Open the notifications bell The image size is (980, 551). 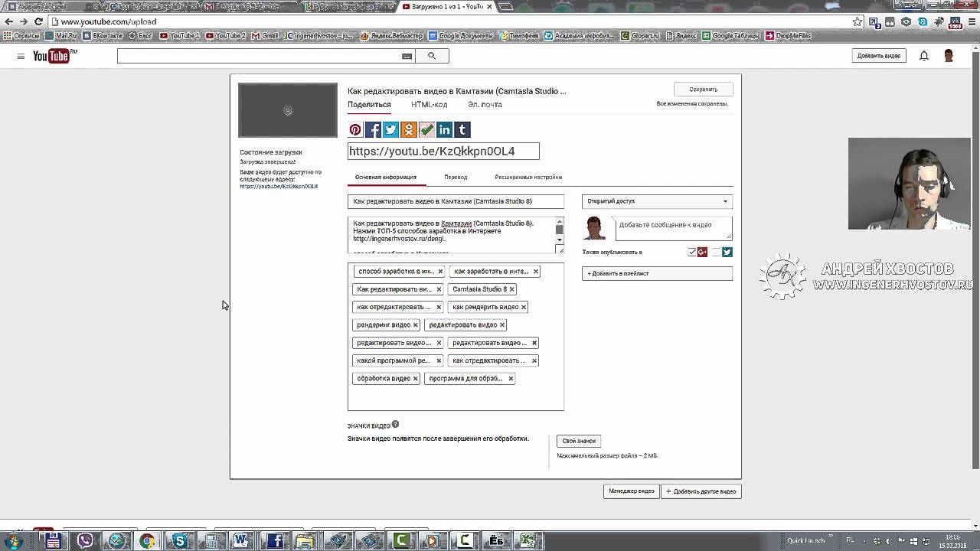coord(924,56)
